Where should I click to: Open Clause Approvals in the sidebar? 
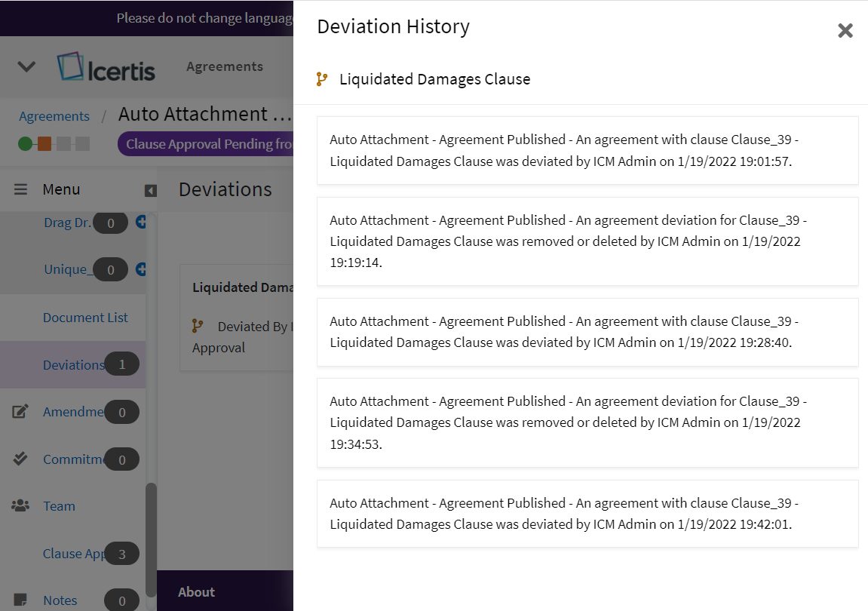(x=73, y=554)
